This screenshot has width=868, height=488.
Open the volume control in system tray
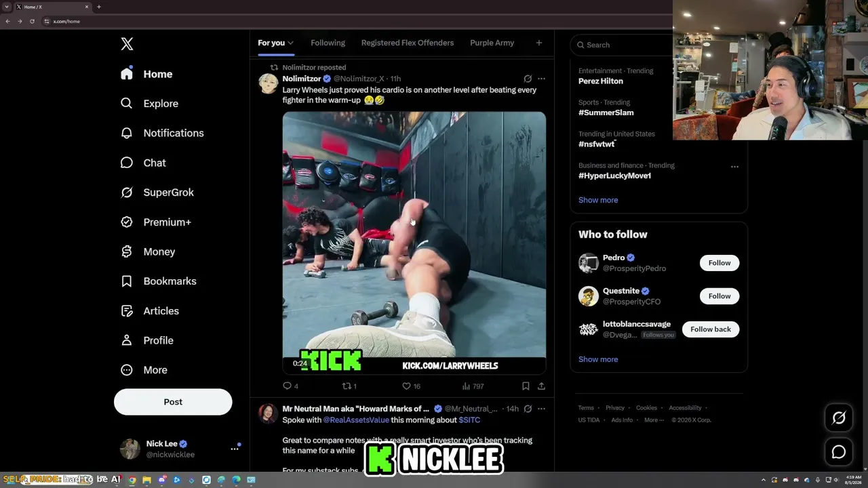pos(837,480)
